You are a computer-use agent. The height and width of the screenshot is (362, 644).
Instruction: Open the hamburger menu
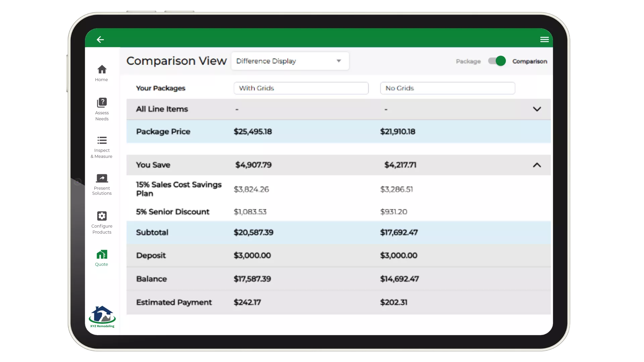tap(544, 40)
